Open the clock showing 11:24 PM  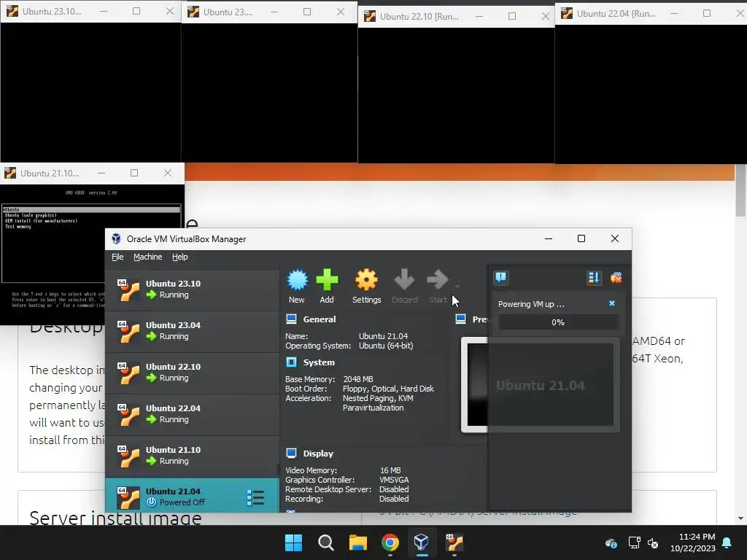tap(693, 542)
